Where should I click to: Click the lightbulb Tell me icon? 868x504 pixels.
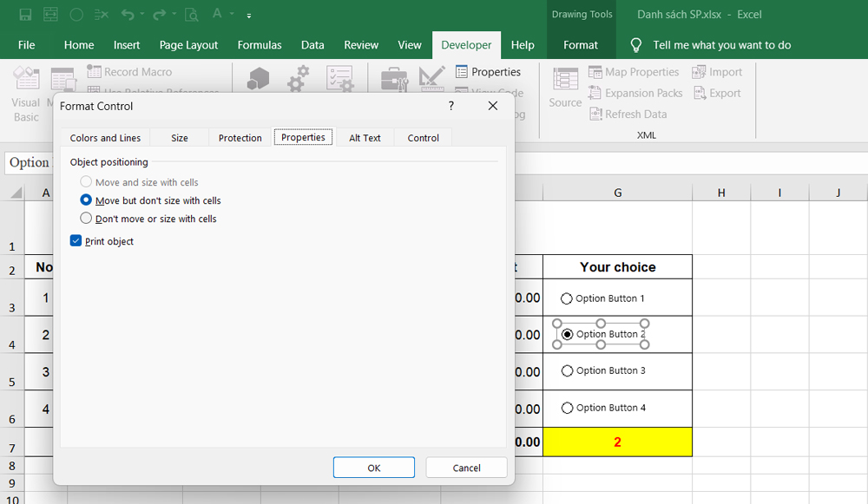click(x=636, y=45)
